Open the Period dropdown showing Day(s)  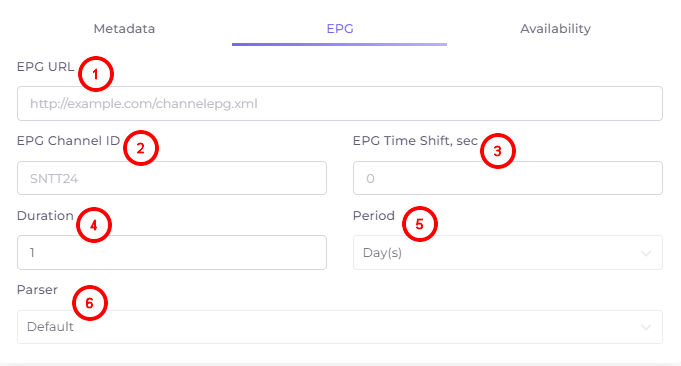click(x=508, y=252)
